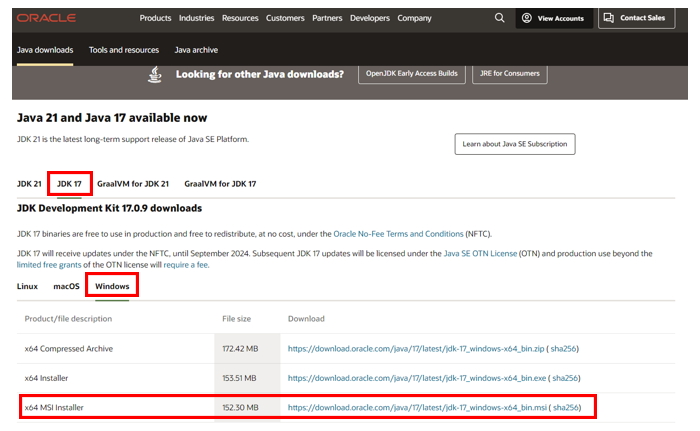Open the Company menu
The height and width of the screenshot is (431, 700).
[414, 18]
